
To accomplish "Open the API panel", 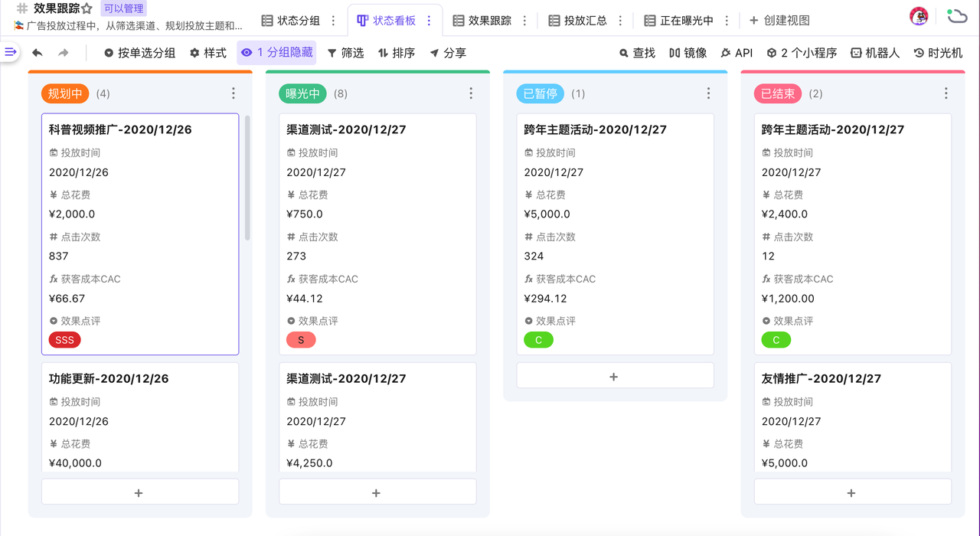I will tap(737, 53).
